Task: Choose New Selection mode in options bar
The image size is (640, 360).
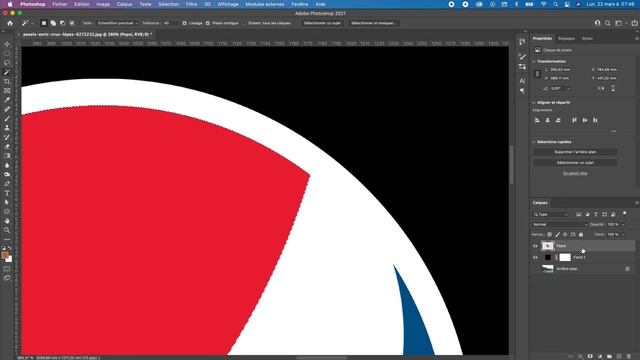Action: tap(44, 23)
